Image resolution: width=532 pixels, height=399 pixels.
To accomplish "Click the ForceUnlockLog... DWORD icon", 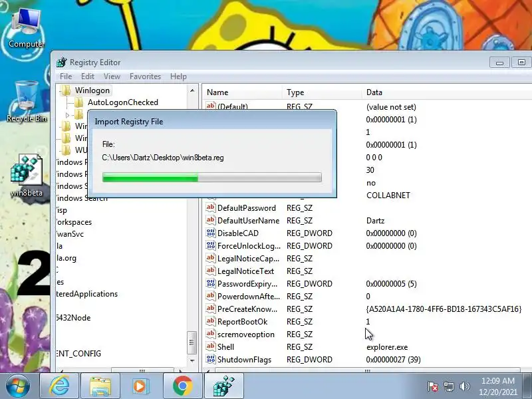I will click(x=210, y=245).
